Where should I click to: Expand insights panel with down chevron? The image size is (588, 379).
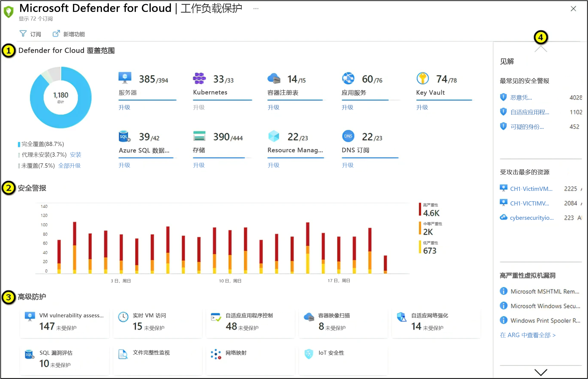[x=541, y=372]
